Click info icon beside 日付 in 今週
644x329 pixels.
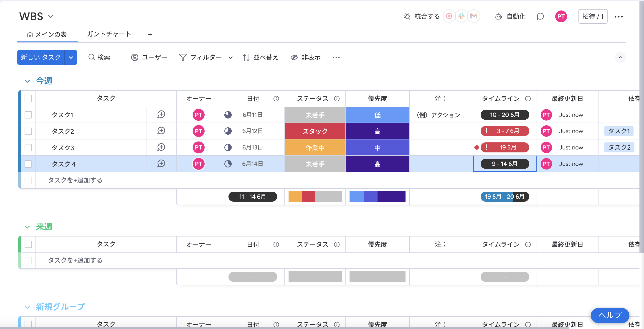(276, 98)
